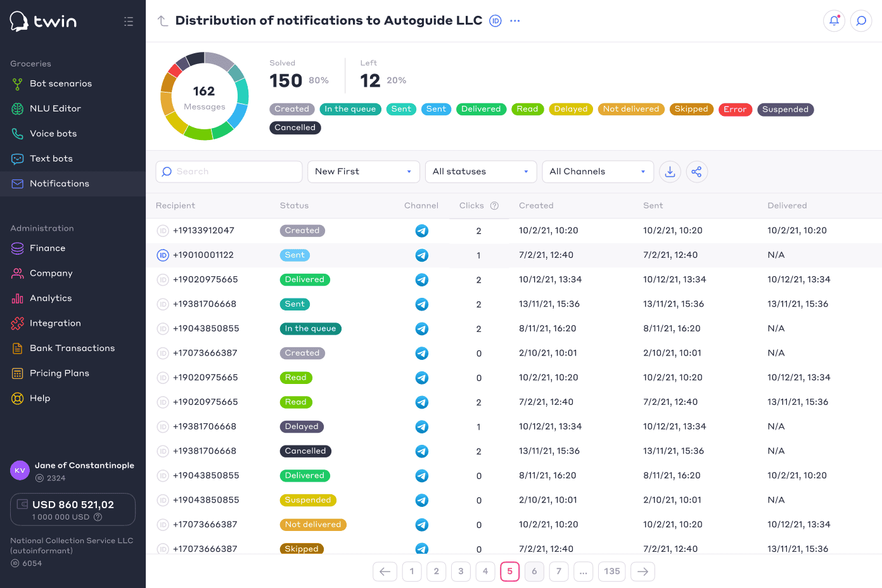Click the Search input field
882x588 pixels.
229,172
